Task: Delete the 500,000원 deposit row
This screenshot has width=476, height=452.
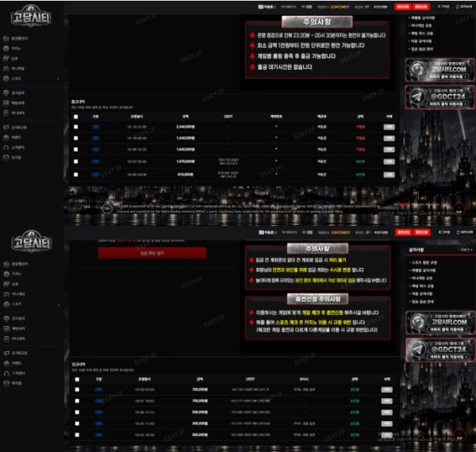Action: click(387, 412)
